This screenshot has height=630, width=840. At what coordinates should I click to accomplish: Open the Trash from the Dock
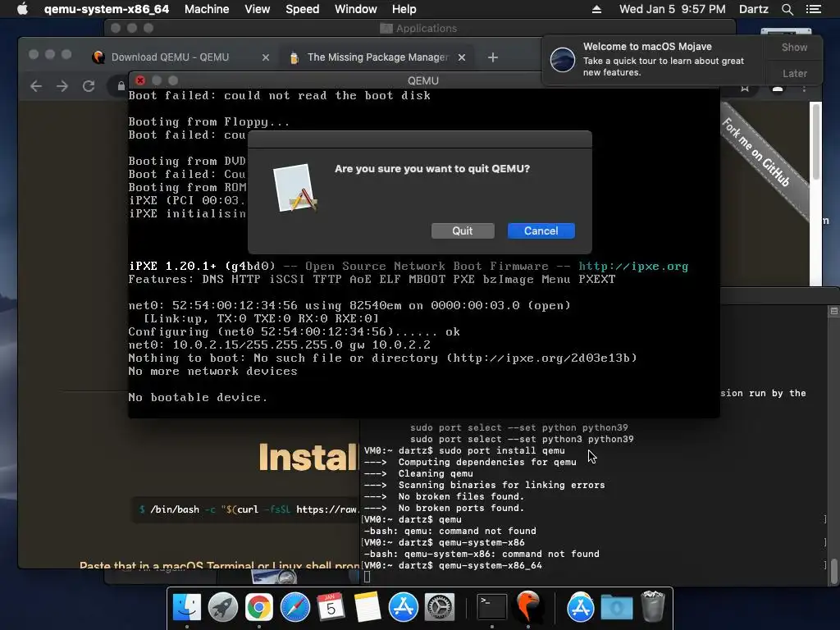[652, 606]
